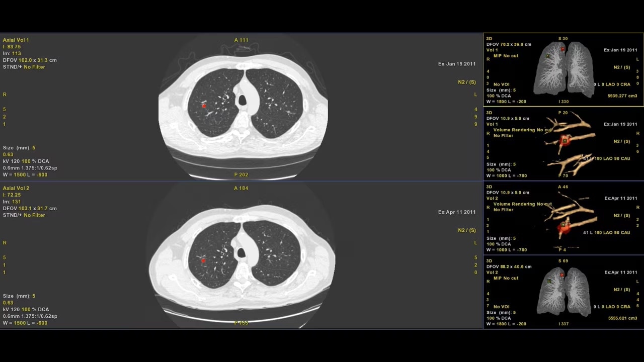The width and height of the screenshot is (644, 362).
Task: Select the red square marker on Vol 2 MIP lung
Action: 562,275
